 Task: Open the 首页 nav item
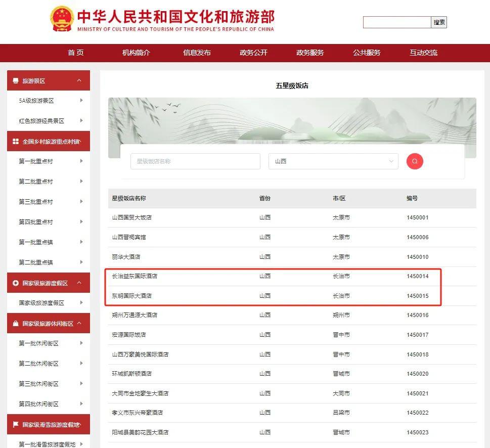[76, 53]
